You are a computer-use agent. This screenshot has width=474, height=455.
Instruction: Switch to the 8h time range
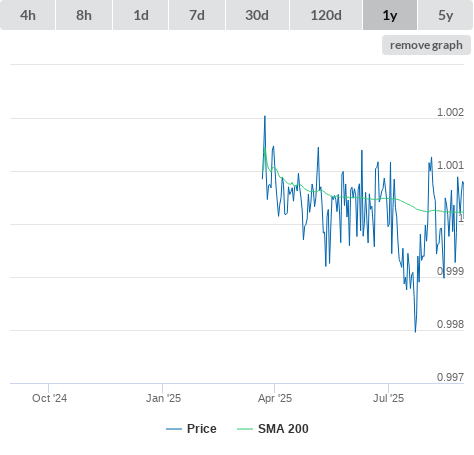[84, 15]
